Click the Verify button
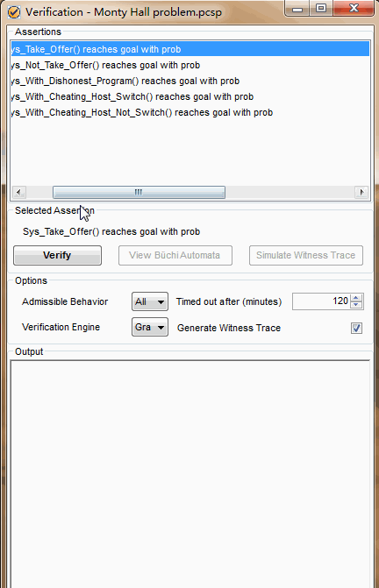Screen dimensions: 379x588 click(57, 255)
